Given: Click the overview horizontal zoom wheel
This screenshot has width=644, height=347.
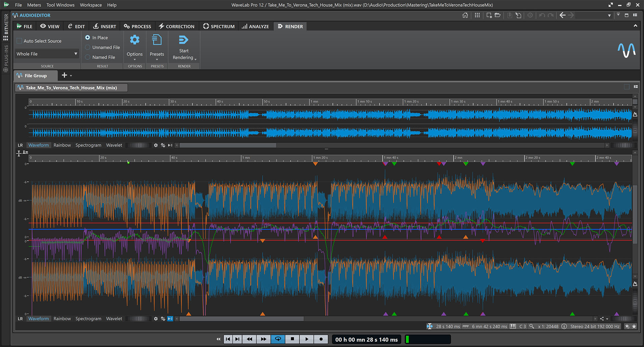Looking at the screenshot, I should click(x=623, y=145).
